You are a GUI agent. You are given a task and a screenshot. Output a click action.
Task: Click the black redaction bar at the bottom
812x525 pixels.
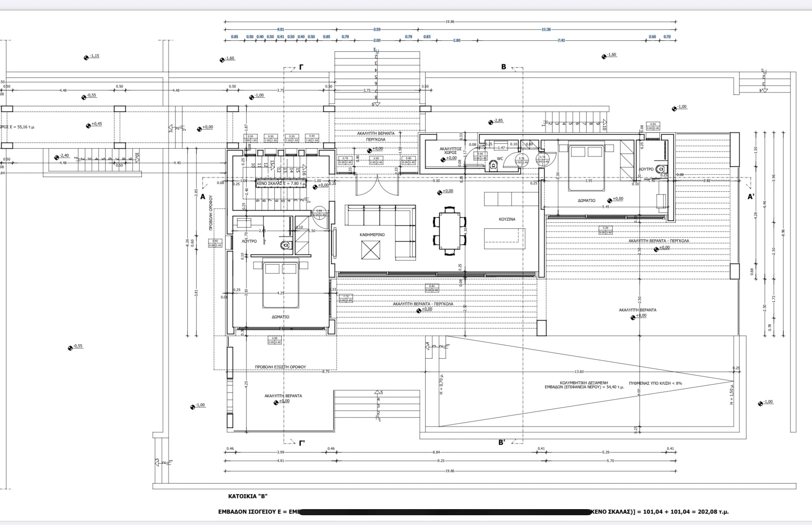[x=445, y=512]
